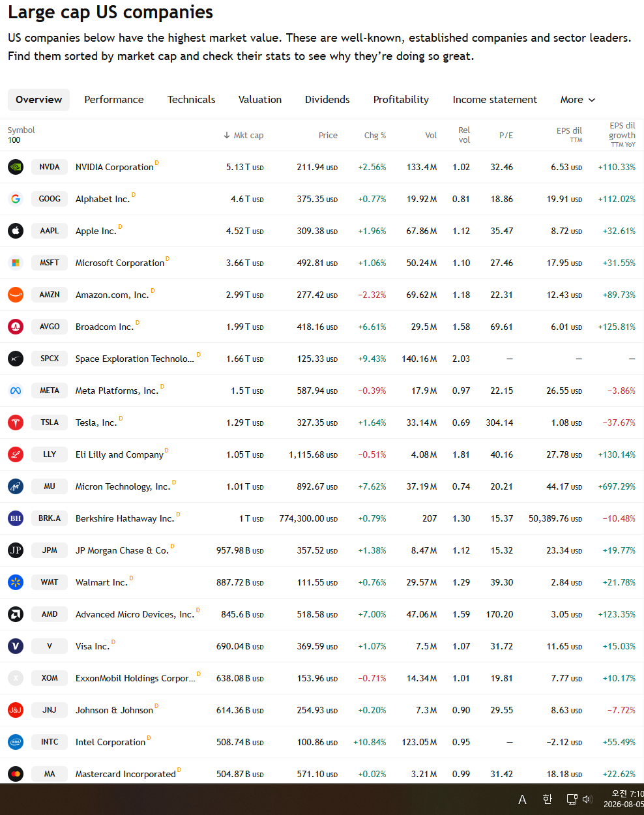644x815 pixels.
Task: Click the Visa logo icon
Action: click(x=16, y=646)
